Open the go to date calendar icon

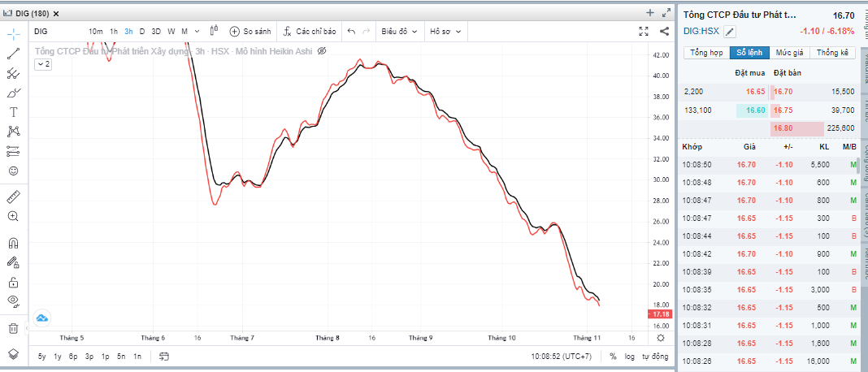(x=164, y=357)
